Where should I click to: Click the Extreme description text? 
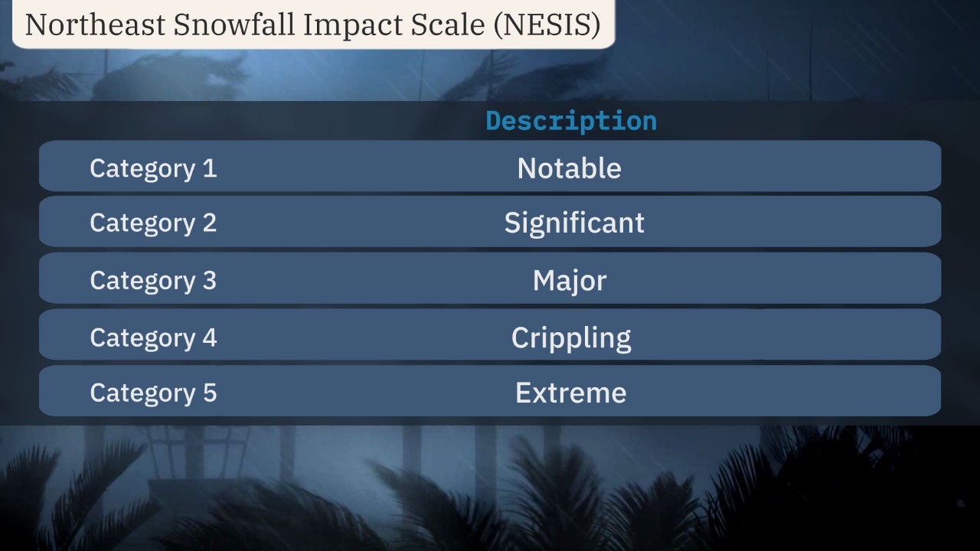(x=570, y=393)
